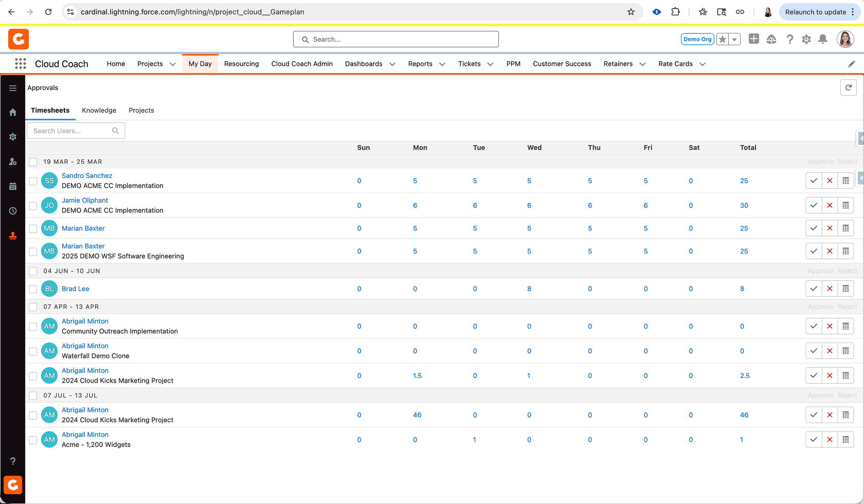Open the total 46 hours link

point(744,415)
